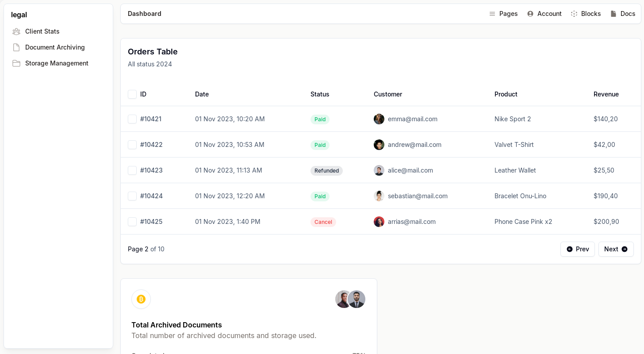Click the second team member avatar
Viewport: 644px width, 354px height.
tap(357, 299)
